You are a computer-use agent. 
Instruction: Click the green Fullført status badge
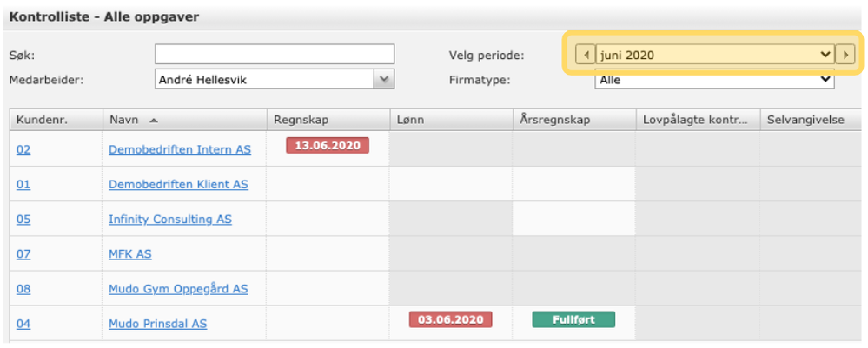coord(573,319)
